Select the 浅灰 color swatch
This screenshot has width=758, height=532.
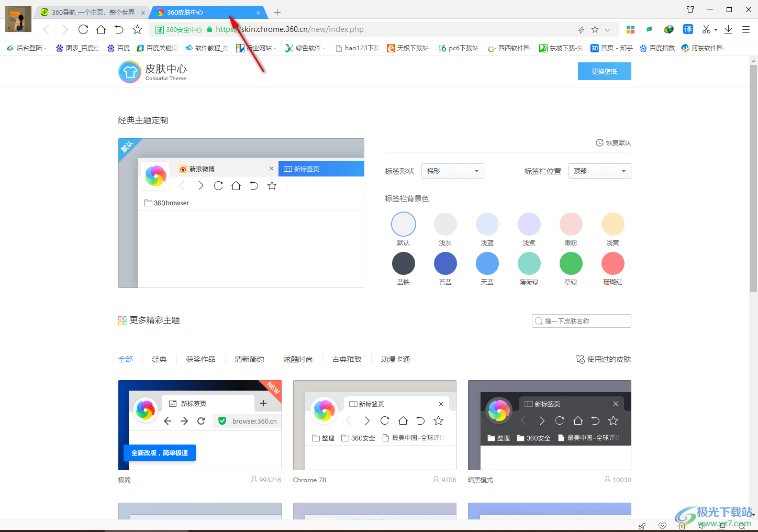[445, 224]
